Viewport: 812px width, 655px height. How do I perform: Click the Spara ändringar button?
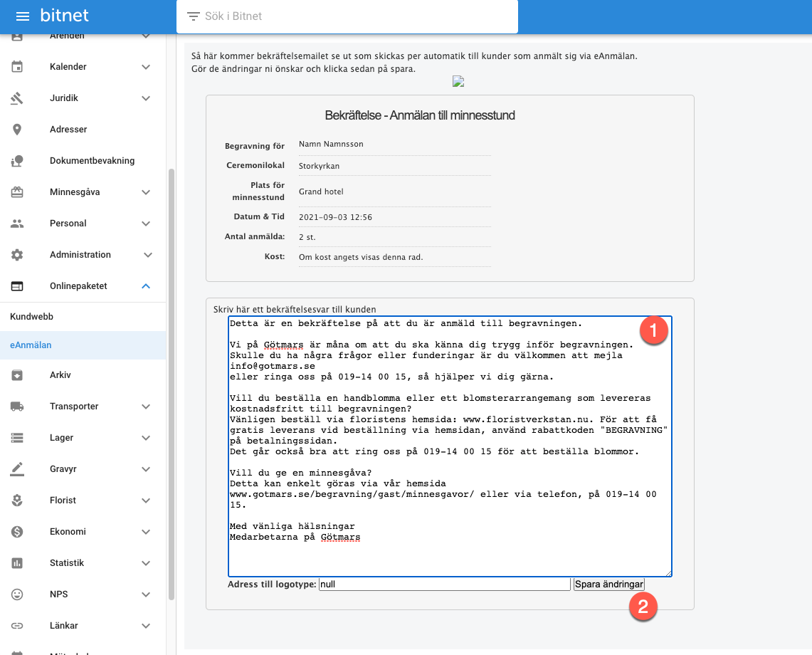609,585
